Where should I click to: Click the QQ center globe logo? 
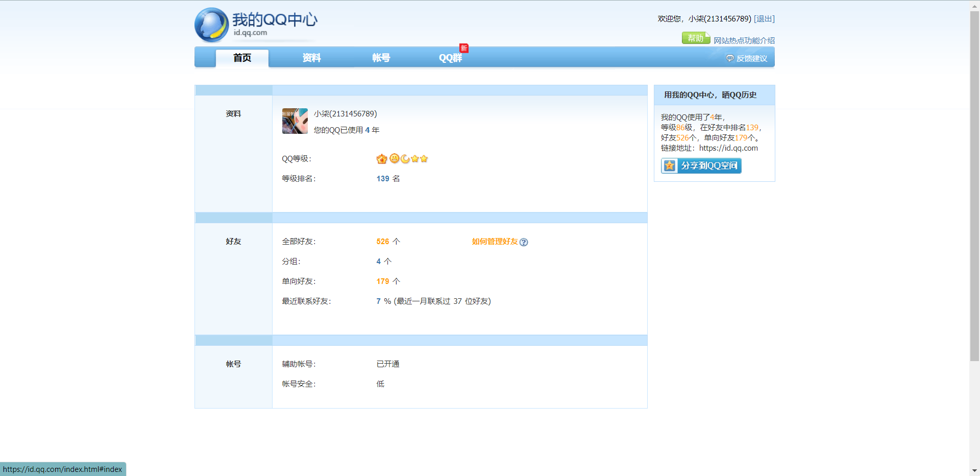tap(211, 25)
